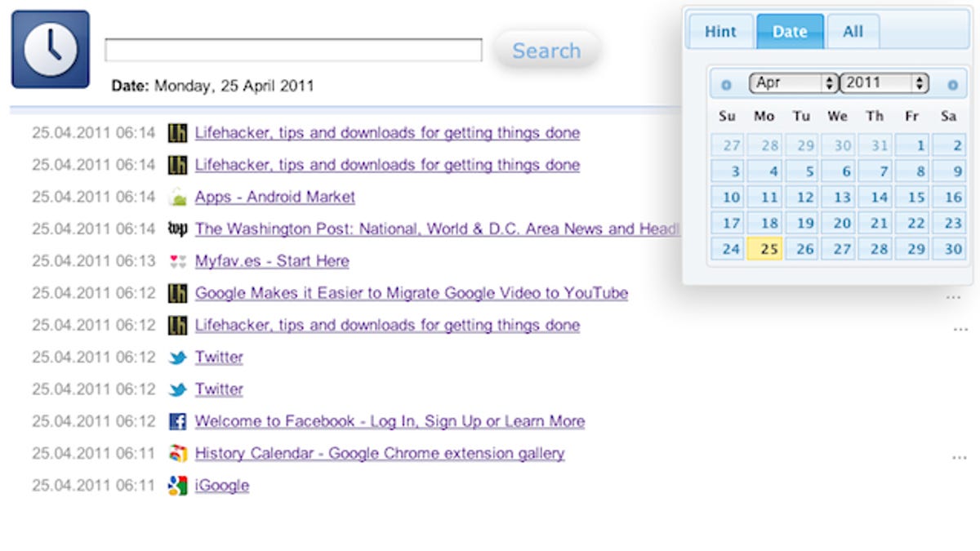Image resolution: width=980 pixels, height=551 pixels.
Task: Click ellipsis beside History Calendar gallery entry
Action: (x=960, y=457)
